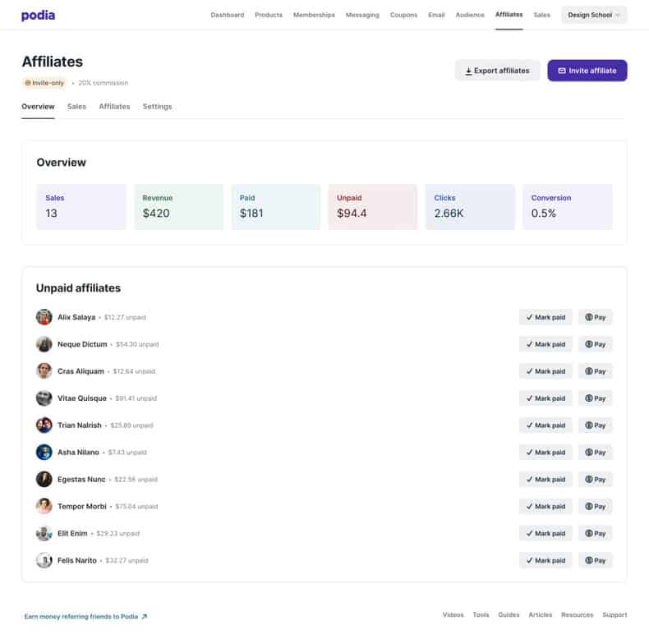Mark Cras Aliquam as paid
The height and width of the screenshot is (644, 649).
click(545, 370)
